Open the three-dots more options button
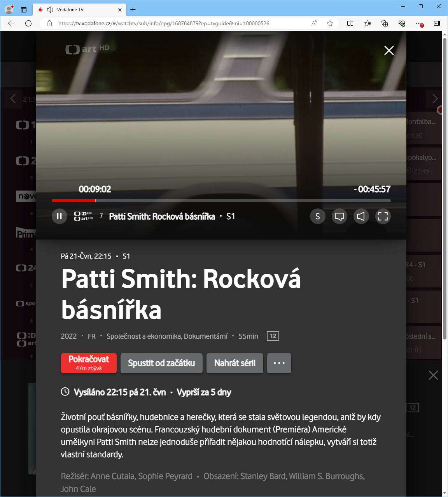 coord(279,363)
